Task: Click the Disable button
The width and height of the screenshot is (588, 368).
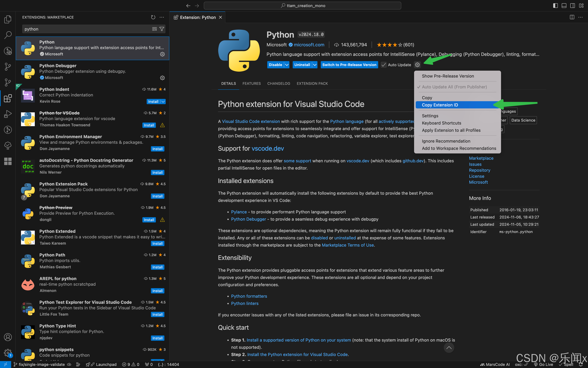Action: click(275, 65)
